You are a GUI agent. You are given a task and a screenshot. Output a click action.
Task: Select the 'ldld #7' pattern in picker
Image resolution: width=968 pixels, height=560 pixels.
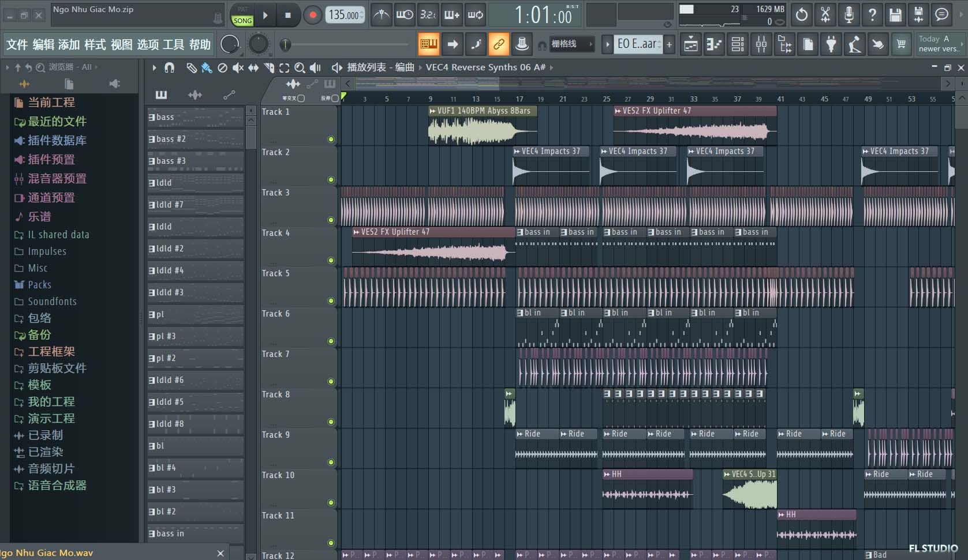(195, 205)
